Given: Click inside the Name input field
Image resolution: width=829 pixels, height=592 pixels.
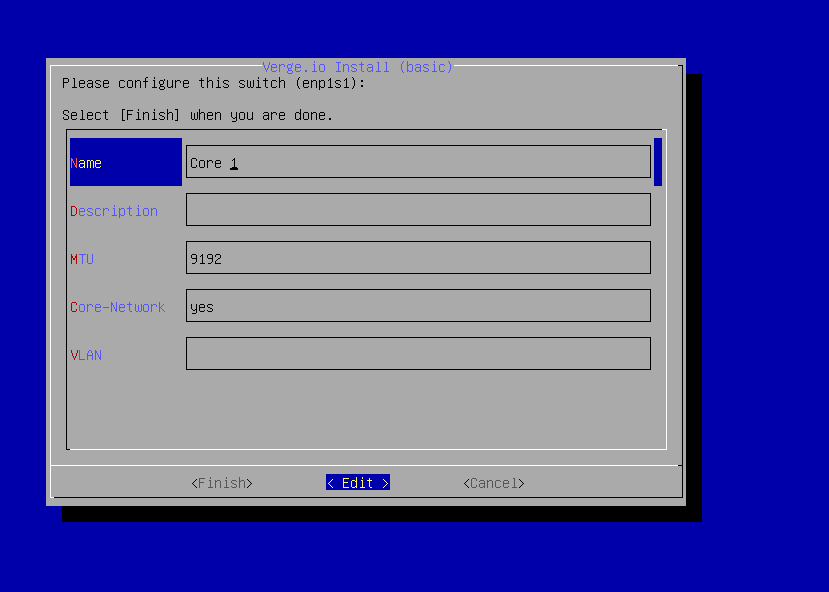Looking at the screenshot, I should (417, 161).
